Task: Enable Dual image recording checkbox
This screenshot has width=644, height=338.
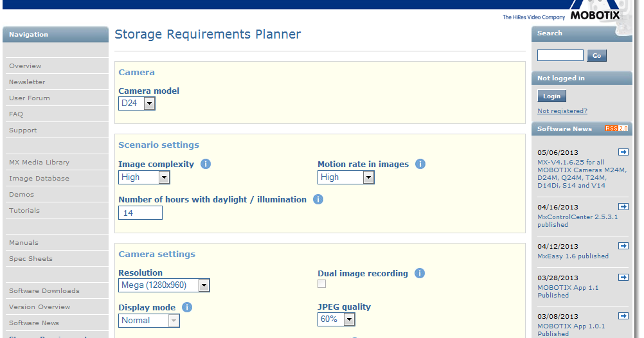Action: tap(322, 284)
